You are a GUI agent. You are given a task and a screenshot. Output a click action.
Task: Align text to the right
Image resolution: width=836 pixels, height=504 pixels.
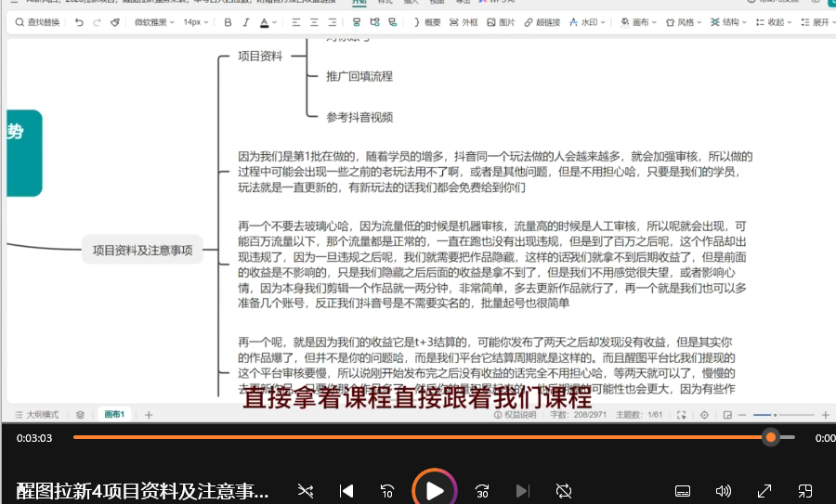(x=333, y=22)
